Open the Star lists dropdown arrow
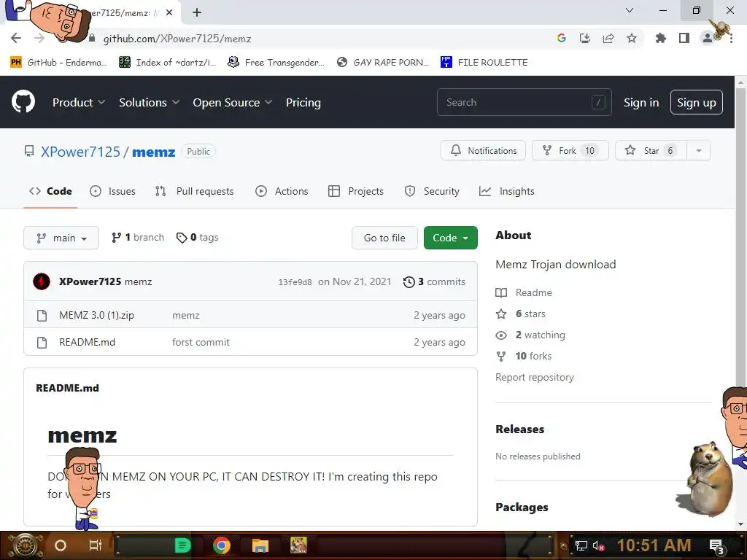Image resolution: width=747 pixels, height=560 pixels. 699,150
